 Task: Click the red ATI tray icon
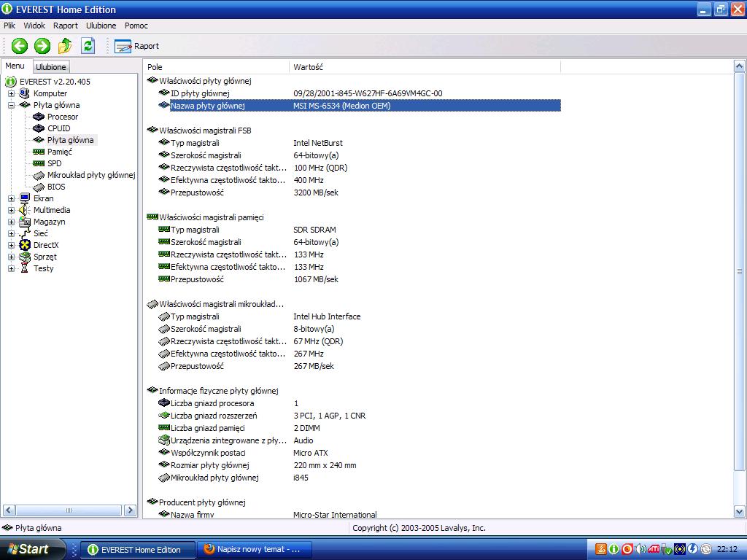[654, 549]
